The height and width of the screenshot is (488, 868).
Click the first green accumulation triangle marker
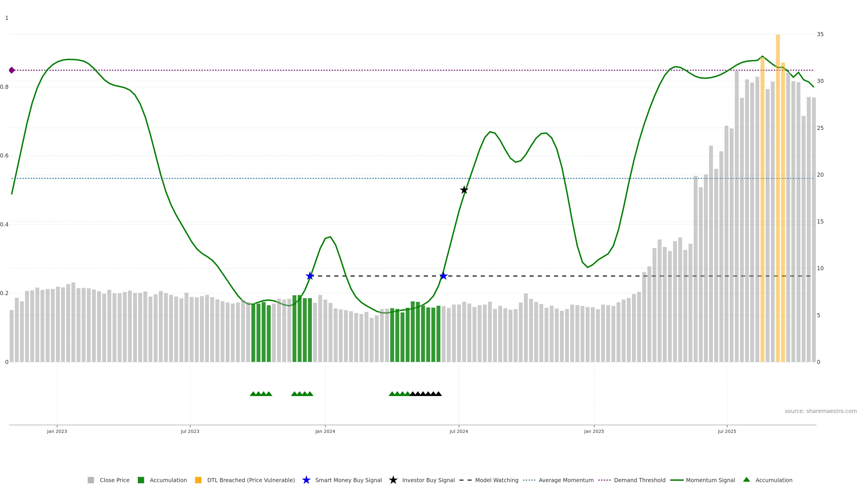[253, 394]
